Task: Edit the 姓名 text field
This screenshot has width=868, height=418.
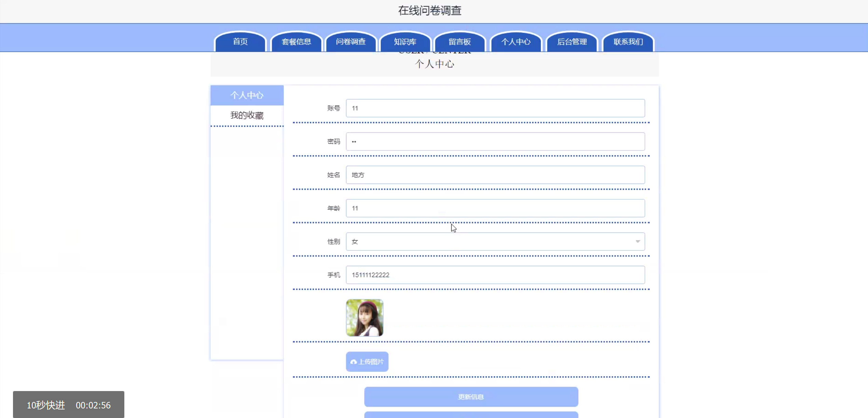Action: (x=495, y=175)
